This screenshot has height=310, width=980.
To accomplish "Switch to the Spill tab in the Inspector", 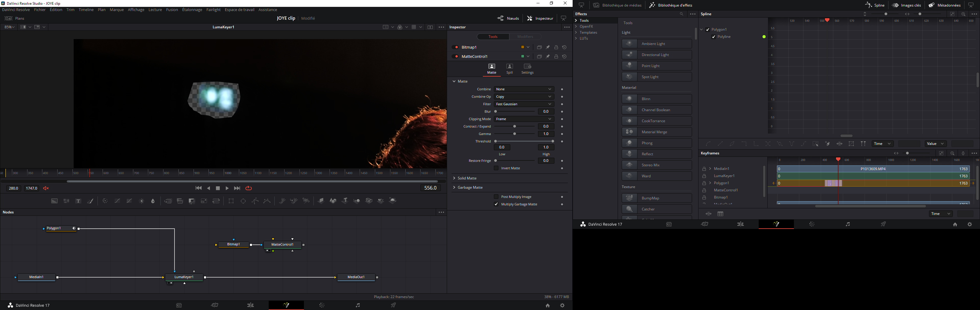I will (x=509, y=69).
